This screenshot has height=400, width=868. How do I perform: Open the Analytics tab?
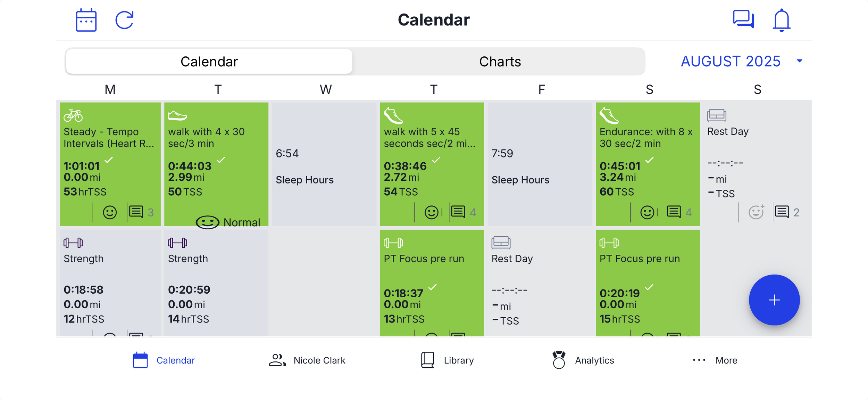[x=583, y=360]
